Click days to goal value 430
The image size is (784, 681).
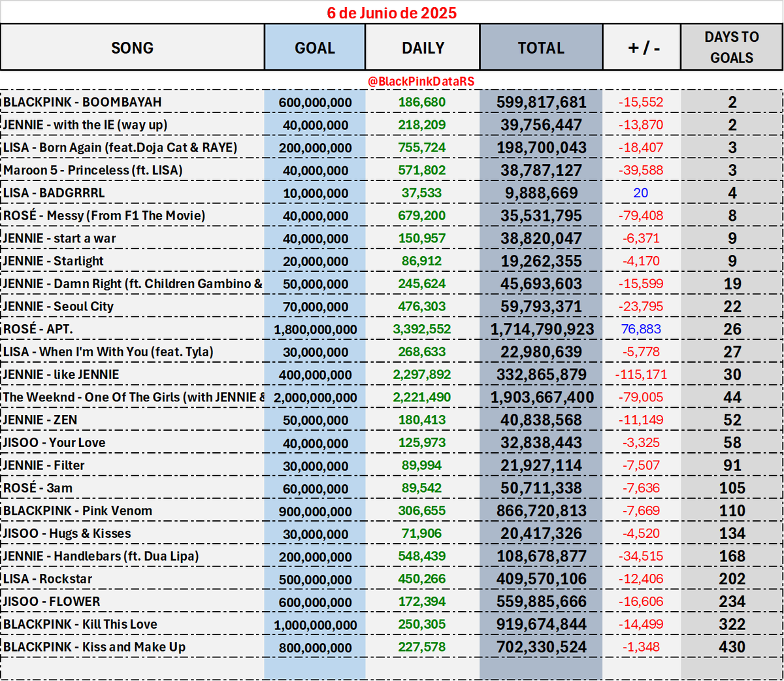pos(732,647)
